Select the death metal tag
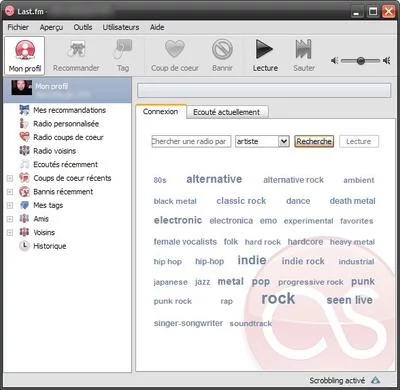This screenshot has width=400, height=390. click(352, 201)
